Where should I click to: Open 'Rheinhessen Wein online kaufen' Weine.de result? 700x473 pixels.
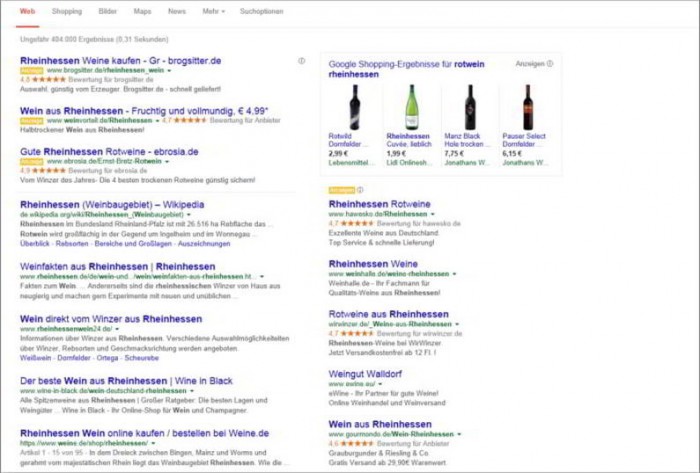[145, 433]
